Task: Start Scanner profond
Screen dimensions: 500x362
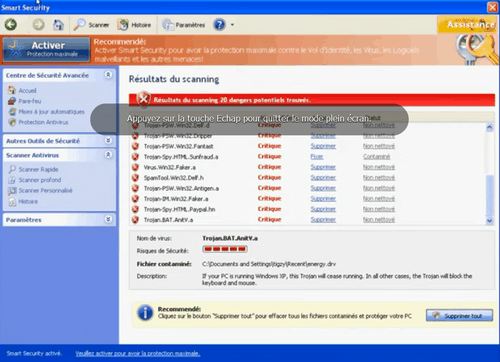Action: (x=40, y=180)
